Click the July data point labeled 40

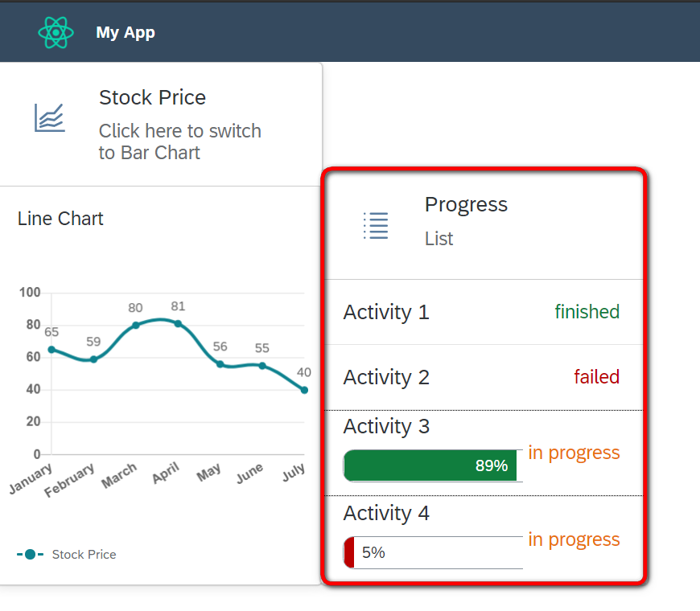[304, 390]
